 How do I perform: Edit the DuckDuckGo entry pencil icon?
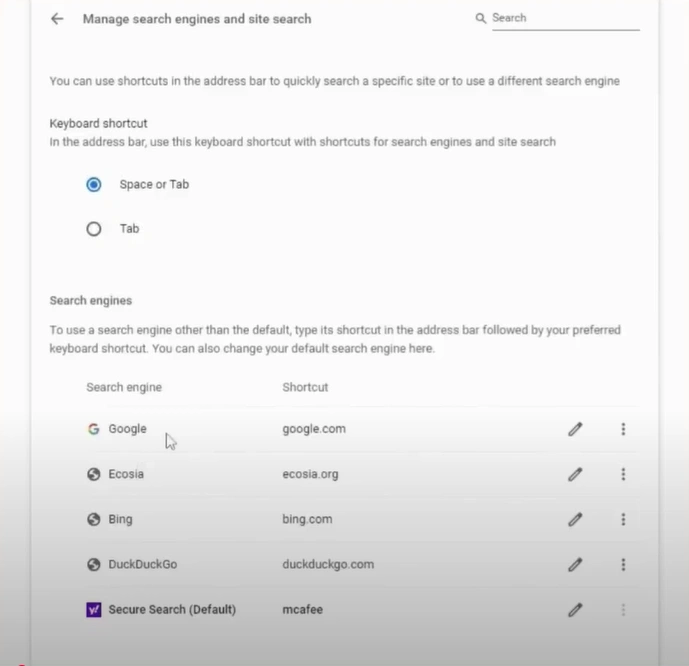(x=575, y=565)
